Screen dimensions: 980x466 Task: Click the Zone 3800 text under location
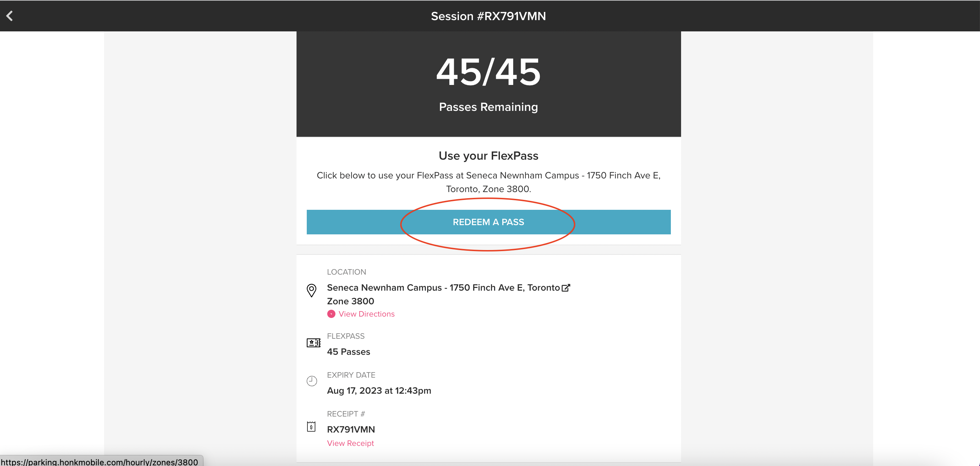click(x=350, y=301)
